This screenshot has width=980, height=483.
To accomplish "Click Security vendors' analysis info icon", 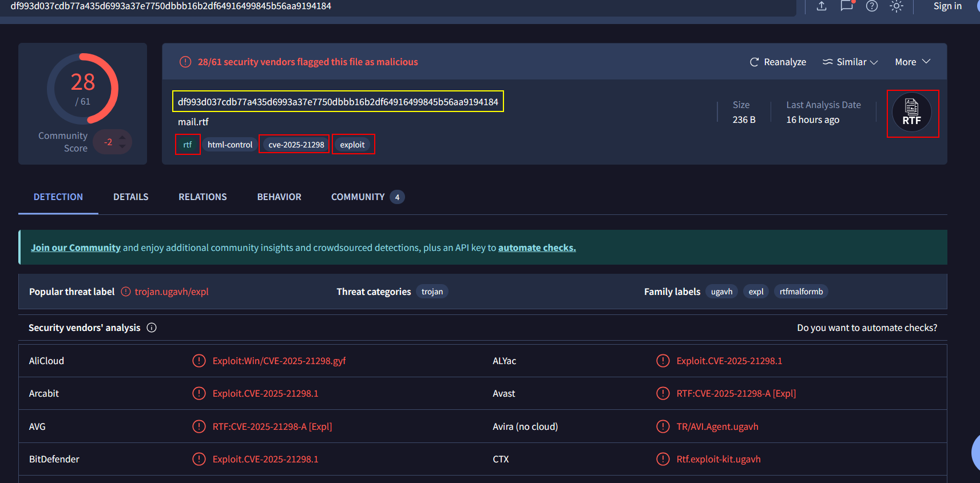I will coord(152,328).
